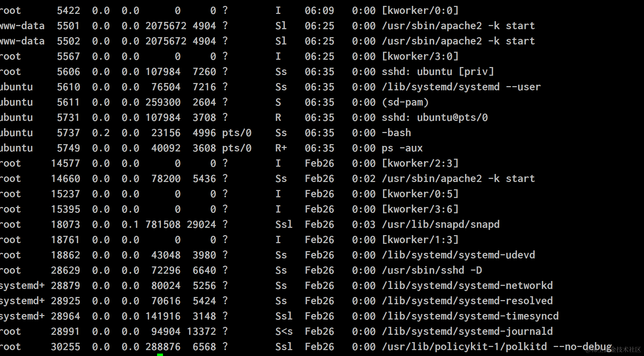The image size is (644, 356).
Task: Click the S<s status value
Action: pos(284,331)
